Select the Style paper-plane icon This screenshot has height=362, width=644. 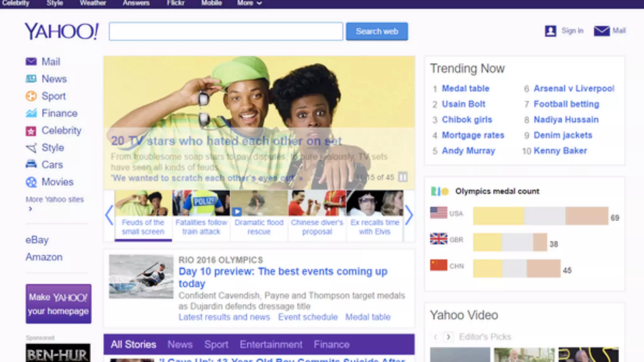[31, 148]
